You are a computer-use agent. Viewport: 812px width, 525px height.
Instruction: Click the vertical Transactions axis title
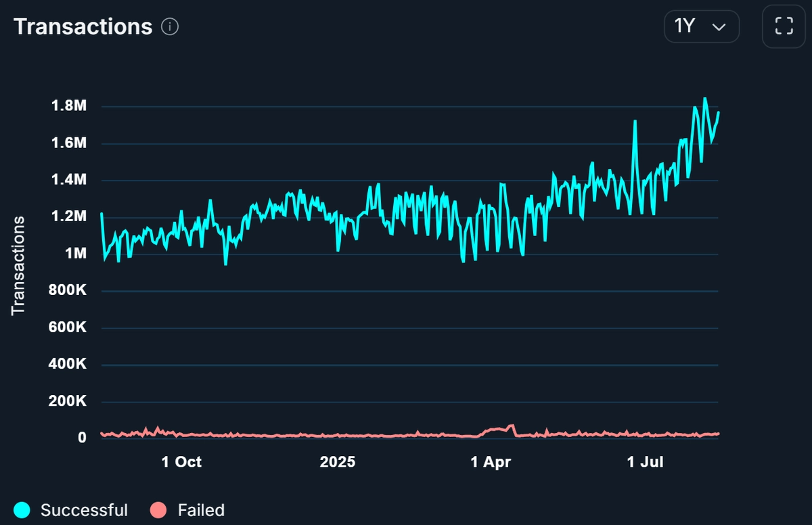[18, 265]
